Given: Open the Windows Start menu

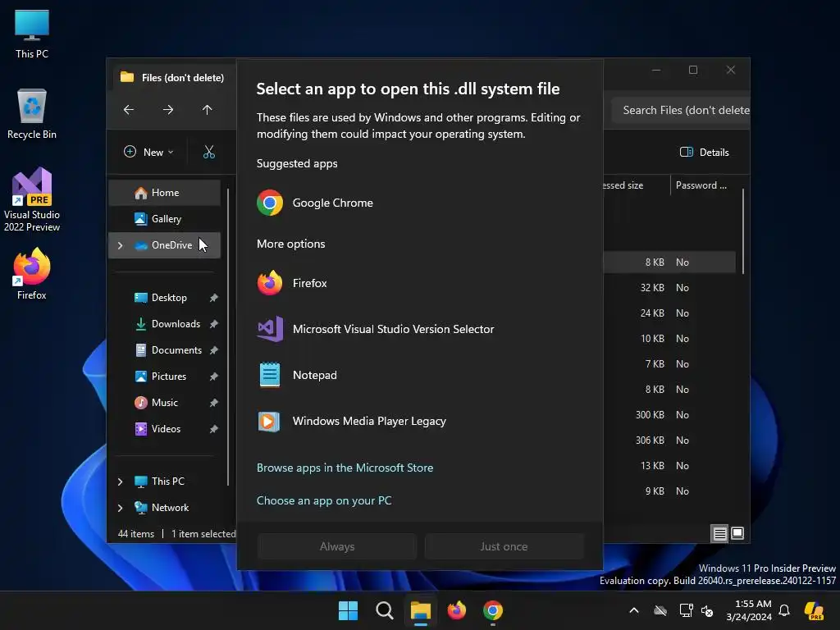Looking at the screenshot, I should tap(348, 610).
